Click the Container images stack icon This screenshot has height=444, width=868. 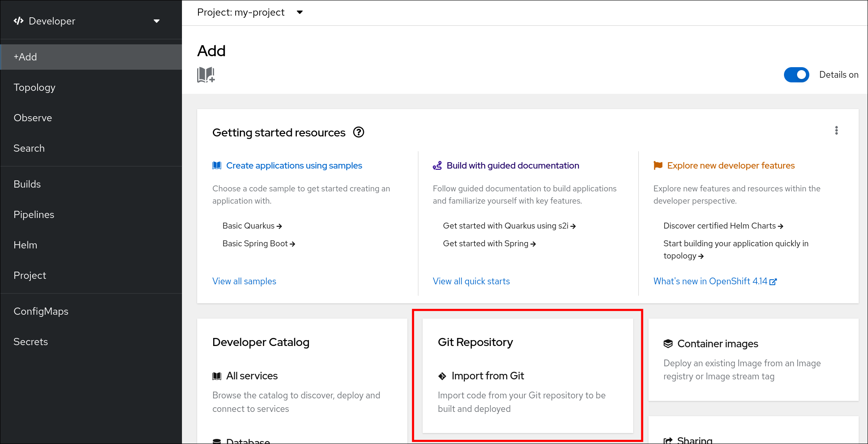tap(668, 343)
